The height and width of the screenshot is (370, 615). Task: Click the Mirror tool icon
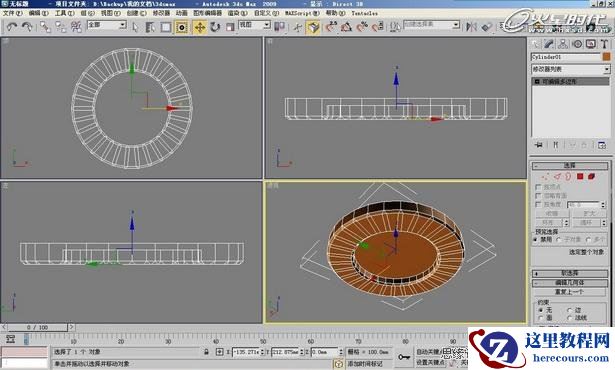(x=471, y=27)
